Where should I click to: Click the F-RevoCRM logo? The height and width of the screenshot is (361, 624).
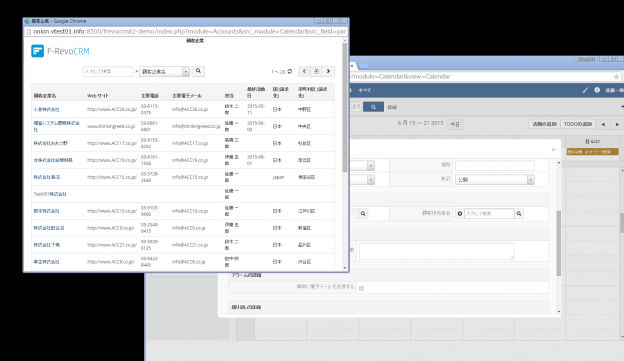(60, 51)
